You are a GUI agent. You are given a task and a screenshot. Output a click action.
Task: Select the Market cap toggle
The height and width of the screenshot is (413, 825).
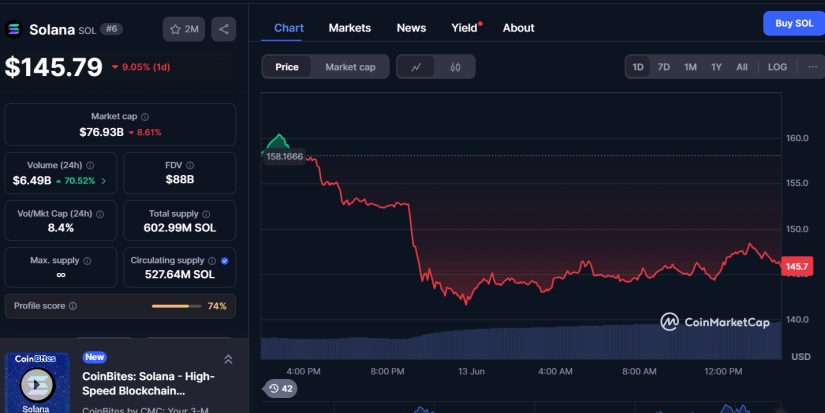tap(350, 67)
